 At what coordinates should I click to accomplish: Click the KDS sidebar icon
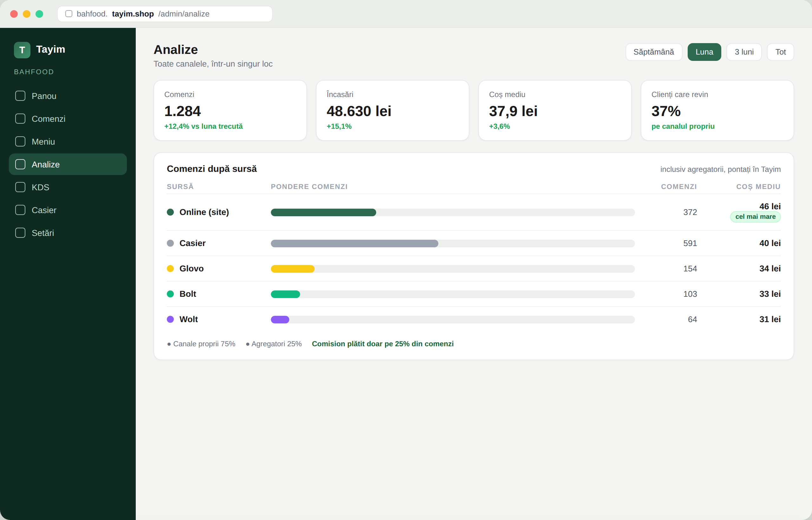(x=20, y=187)
